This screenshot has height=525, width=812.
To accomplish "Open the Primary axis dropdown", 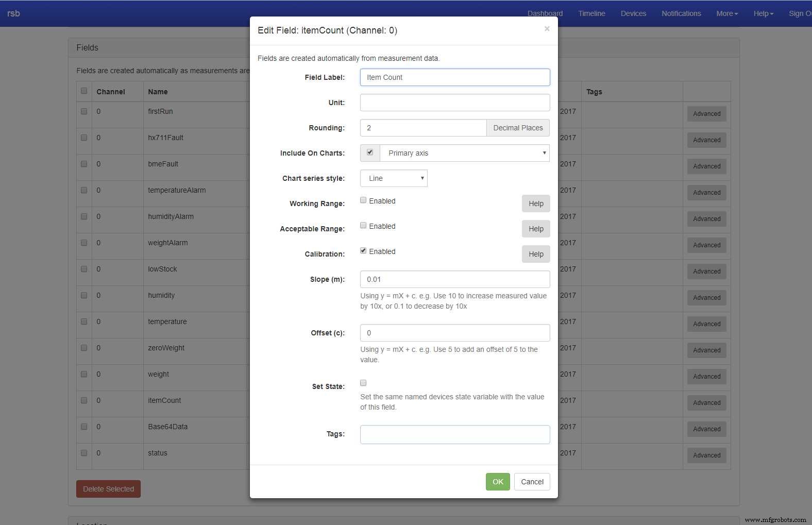I will pos(464,153).
